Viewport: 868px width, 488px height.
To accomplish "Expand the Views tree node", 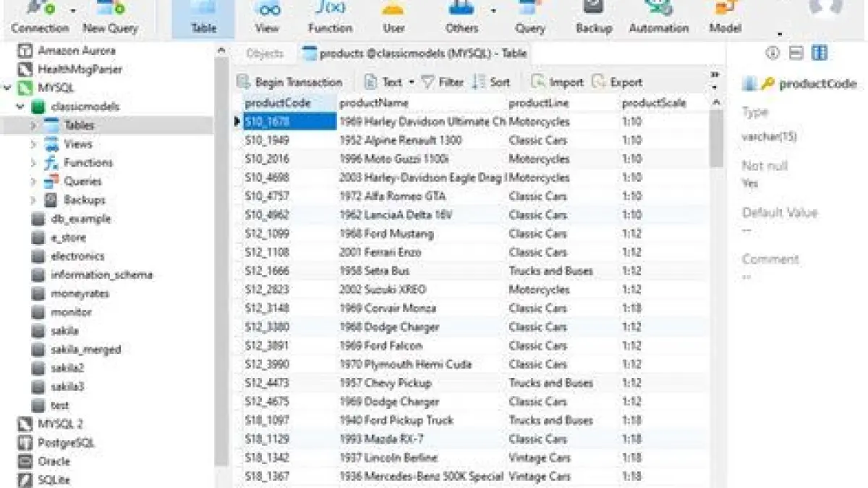I will pos(33,144).
